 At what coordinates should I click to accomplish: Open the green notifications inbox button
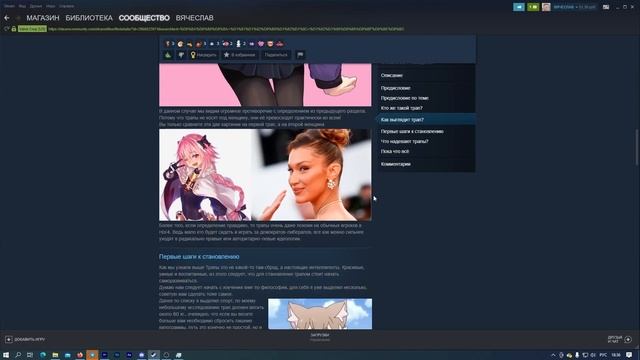tap(533, 7)
